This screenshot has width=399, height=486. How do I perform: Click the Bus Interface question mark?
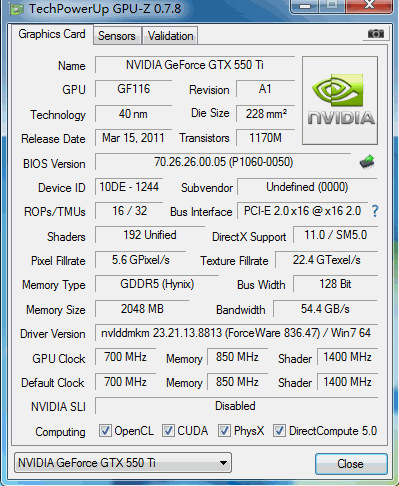[375, 211]
